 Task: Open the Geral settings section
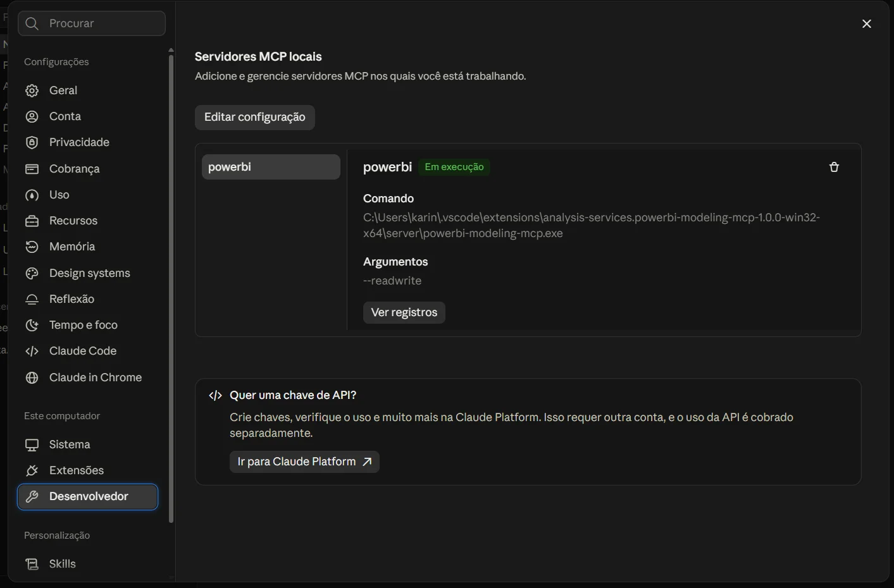point(87,90)
